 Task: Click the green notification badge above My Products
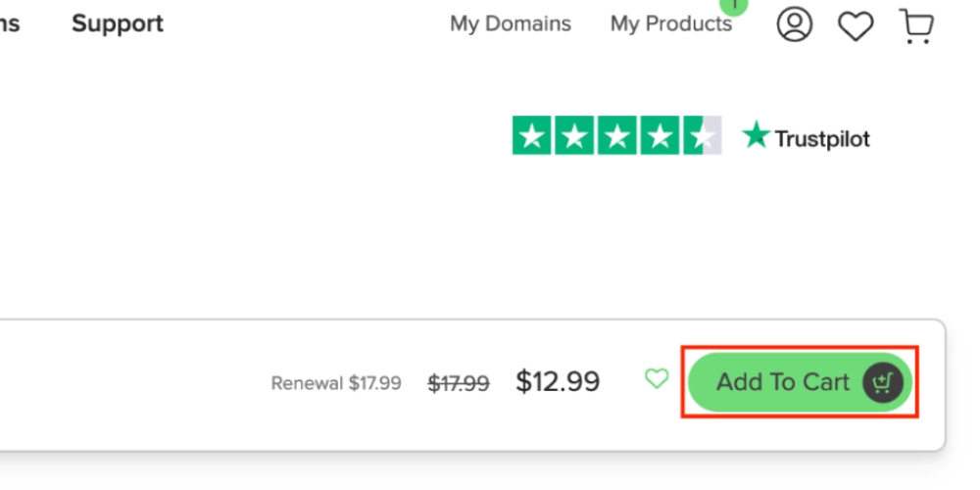coord(733,5)
